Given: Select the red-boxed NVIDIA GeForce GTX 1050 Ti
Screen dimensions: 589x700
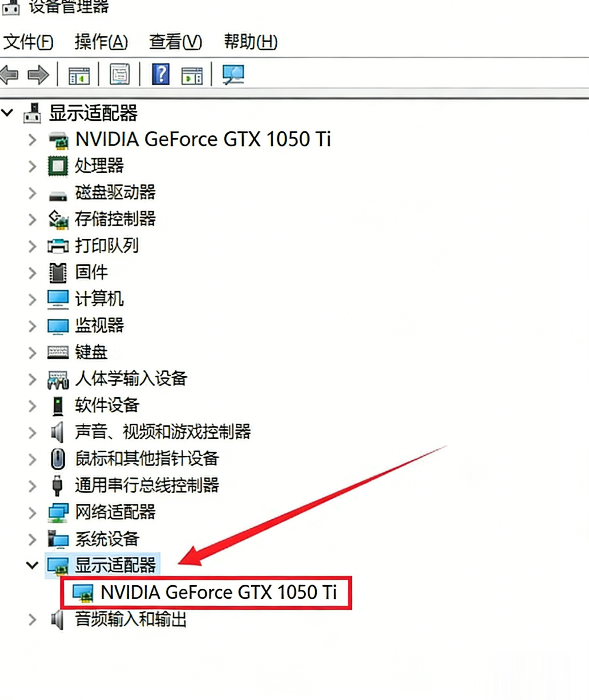Looking at the screenshot, I should pyautogui.click(x=218, y=592).
